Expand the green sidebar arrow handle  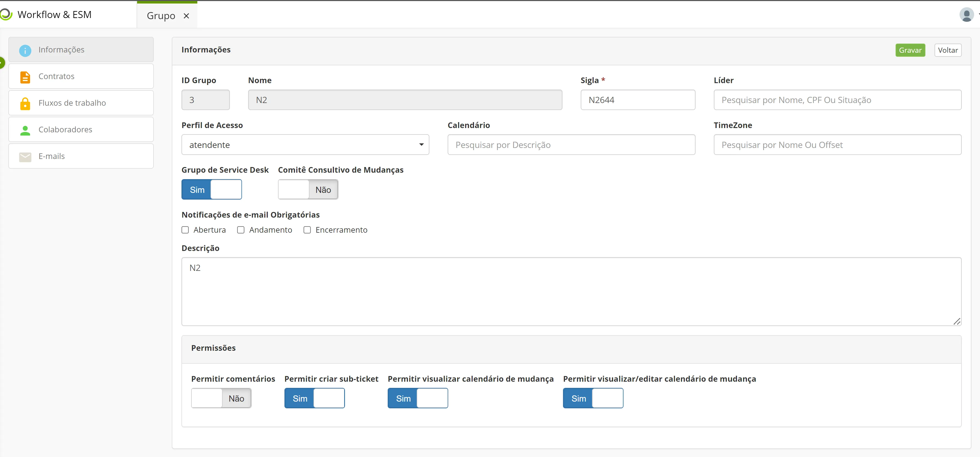[x=2, y=62]
